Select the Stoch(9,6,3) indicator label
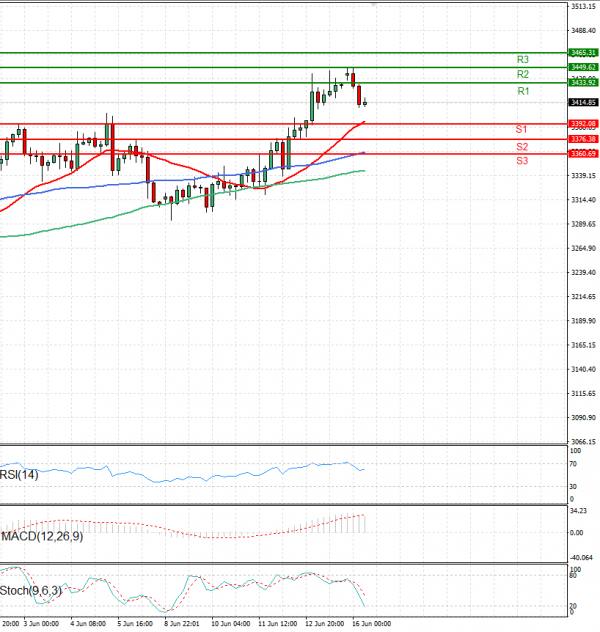Viewport: 600px width, 632px height. click(31, 590)
